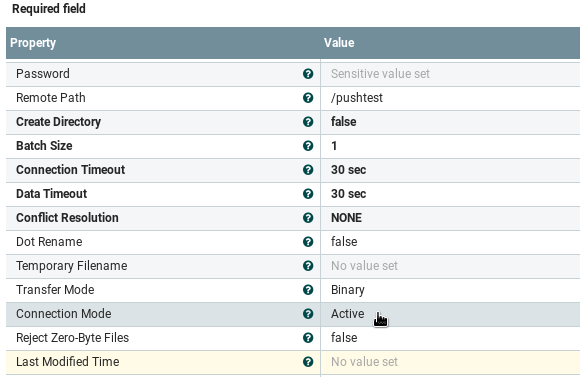Select the Remote Path property name
Image resolution: width=580 pixels, height=377 pixels.
tap(51, 98)
